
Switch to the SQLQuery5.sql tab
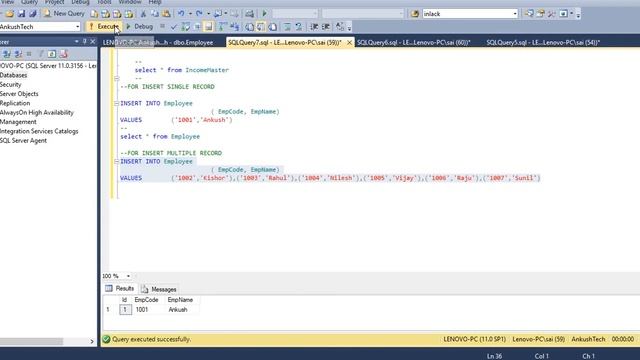tap(543, 42)
